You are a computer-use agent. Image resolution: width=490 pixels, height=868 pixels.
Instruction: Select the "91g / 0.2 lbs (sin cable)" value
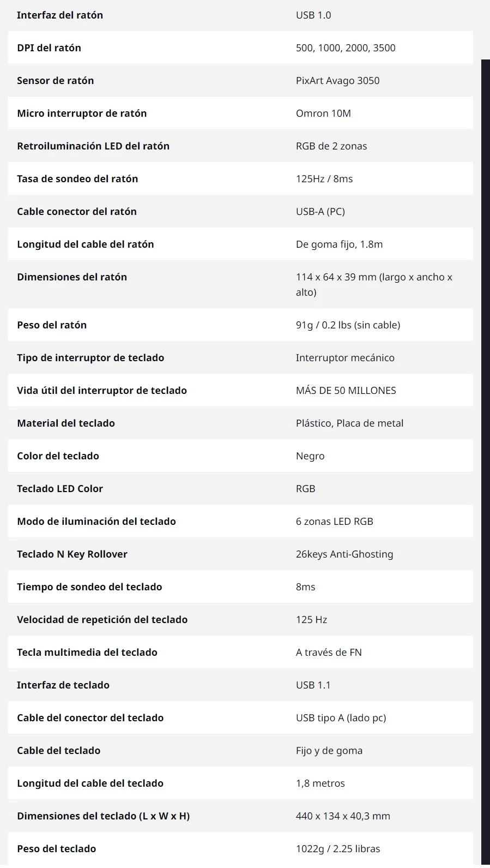click(x=348, y=325)
